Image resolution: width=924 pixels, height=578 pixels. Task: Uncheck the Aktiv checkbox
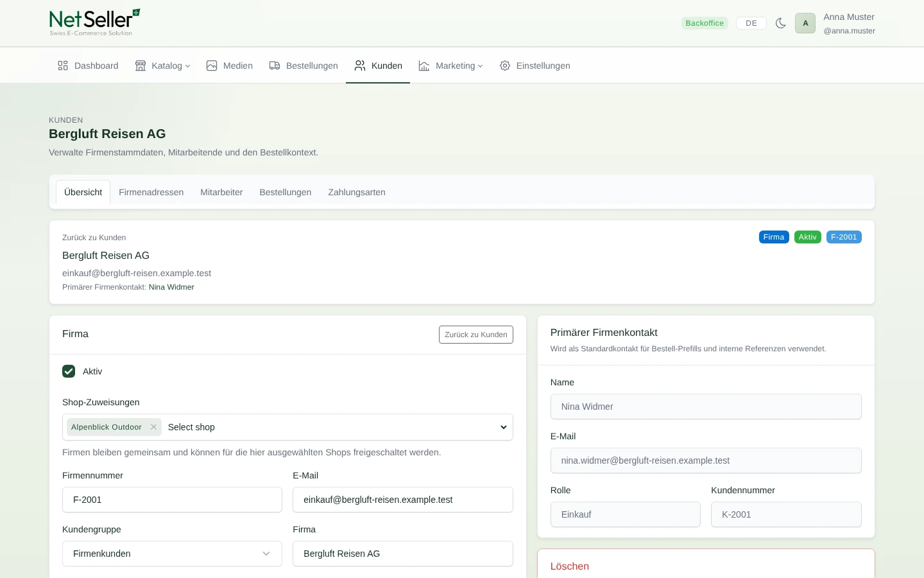coord(69,371)
